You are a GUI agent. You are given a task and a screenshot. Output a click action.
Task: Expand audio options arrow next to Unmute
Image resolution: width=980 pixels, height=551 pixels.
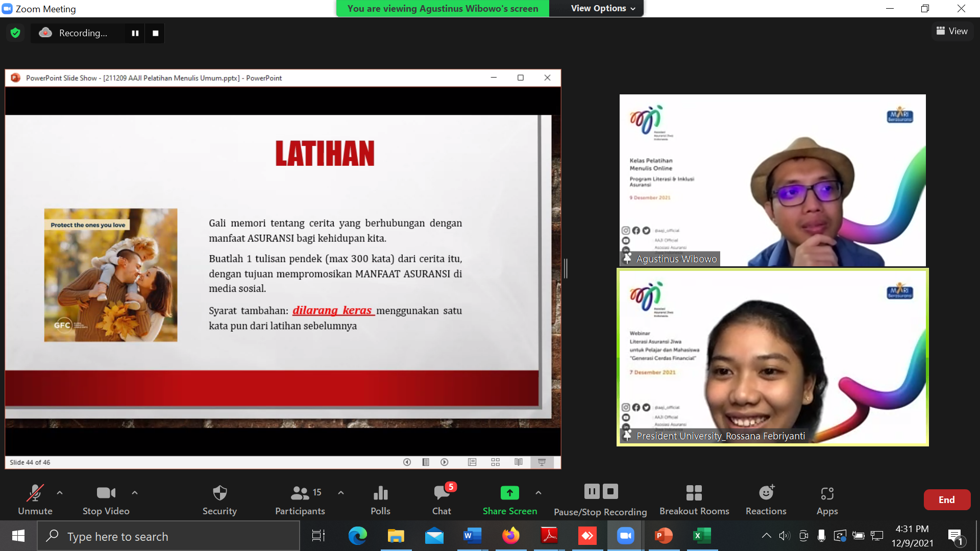[60, 493]
